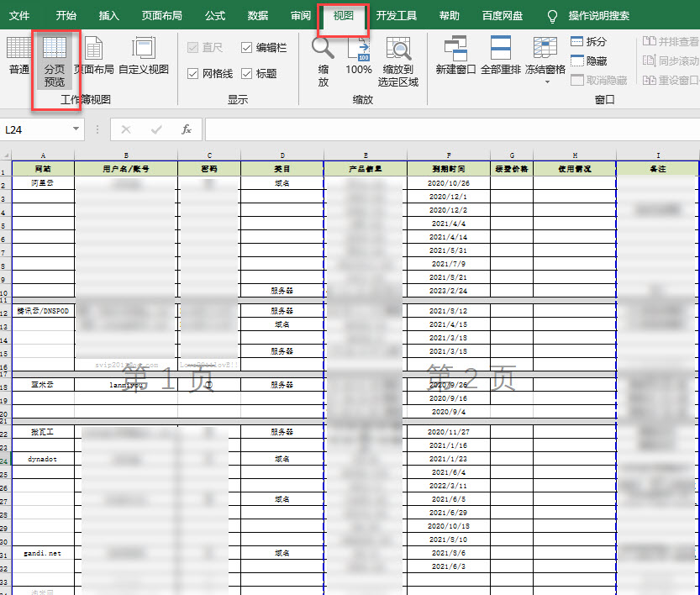
Task: Toggle the 标题 headings checkbox
Action: [247, 73]
